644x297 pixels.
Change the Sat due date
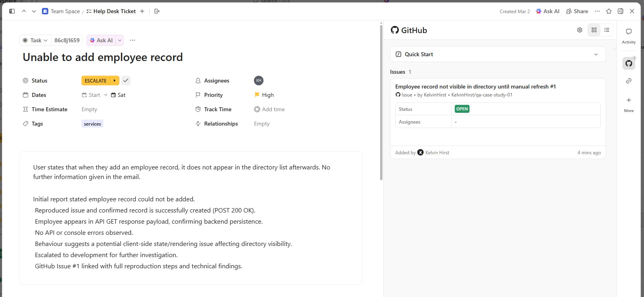[118, 95]
